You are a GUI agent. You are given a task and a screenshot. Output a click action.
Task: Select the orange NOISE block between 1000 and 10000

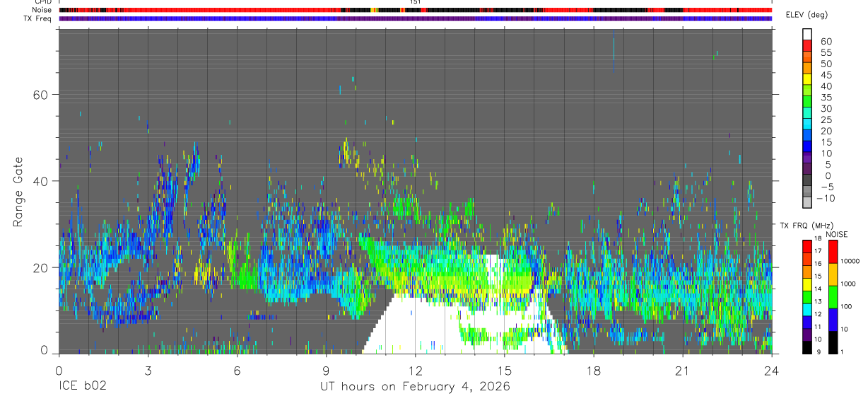click(832, 273)
